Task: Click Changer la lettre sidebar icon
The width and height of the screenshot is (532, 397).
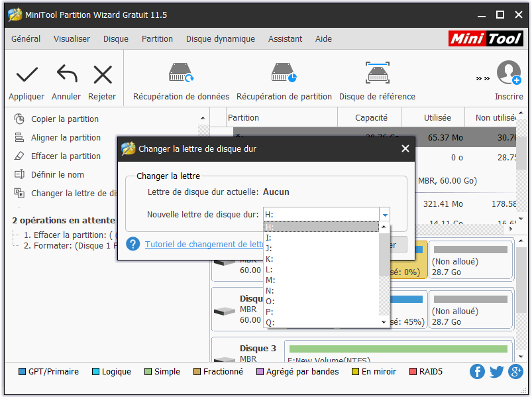Action: 19,193
